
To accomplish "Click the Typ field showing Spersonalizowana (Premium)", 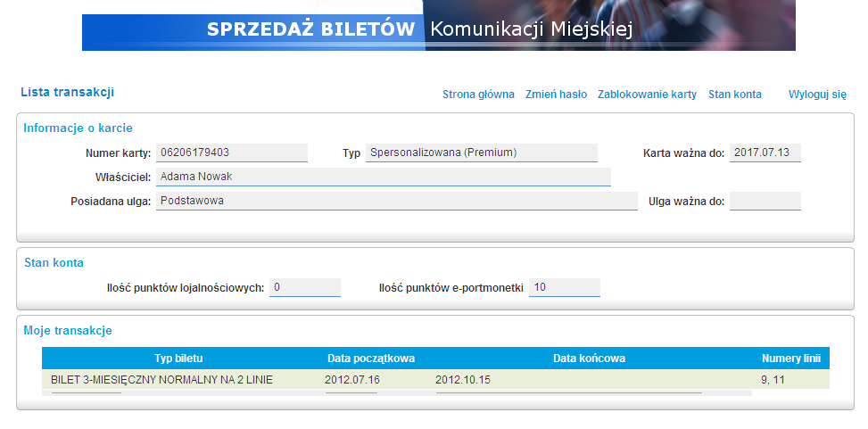I will coord(481,153).
